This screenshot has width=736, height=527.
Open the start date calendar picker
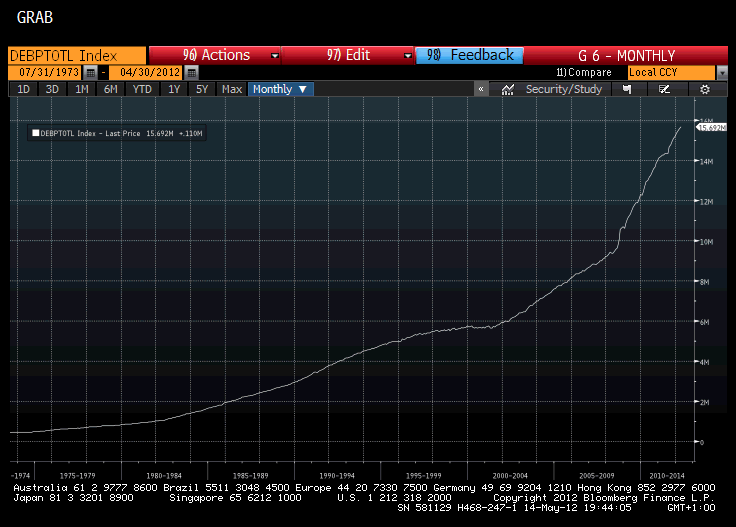point(91,73)
